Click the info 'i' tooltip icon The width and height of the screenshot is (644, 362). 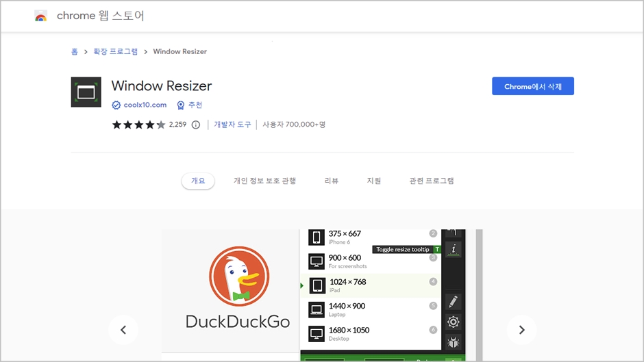(454, 249)
